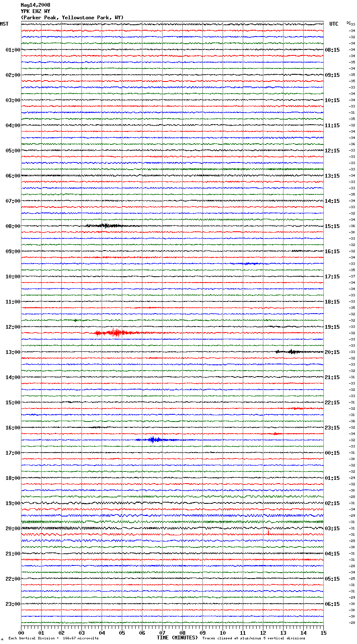Select the 09:00 MST hour label
357x644 pixels.
coord(13,251)
